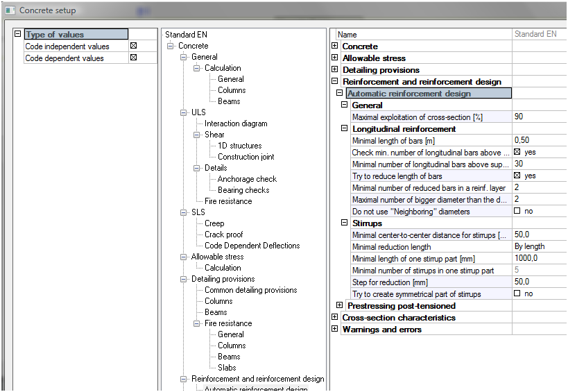Uncheck Check min. number of longitudinal bars
568x392 pixels.
click(x=517, y=152)
